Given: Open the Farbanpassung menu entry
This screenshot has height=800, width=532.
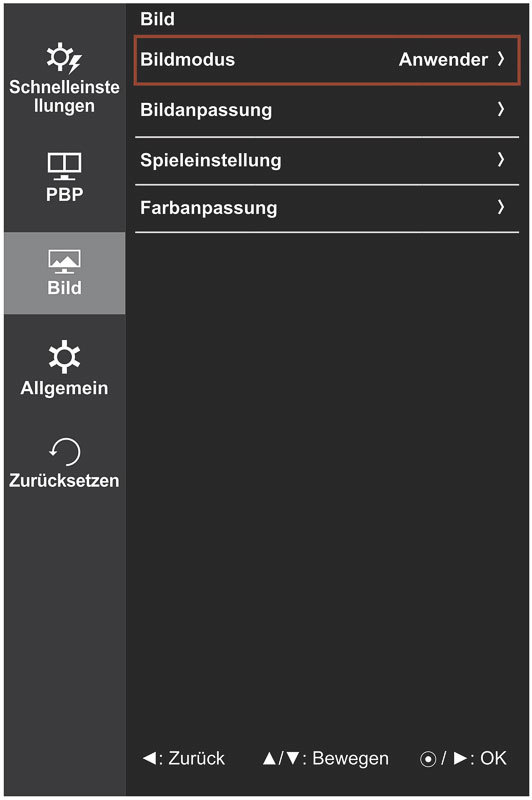Looking at the screenshot, I should click(x=327, y=208).
